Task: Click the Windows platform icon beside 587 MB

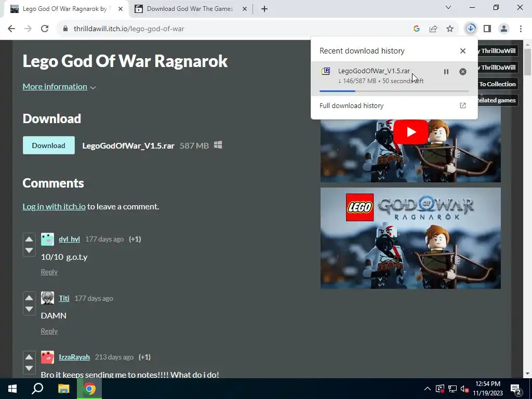Action: point(218,145)
